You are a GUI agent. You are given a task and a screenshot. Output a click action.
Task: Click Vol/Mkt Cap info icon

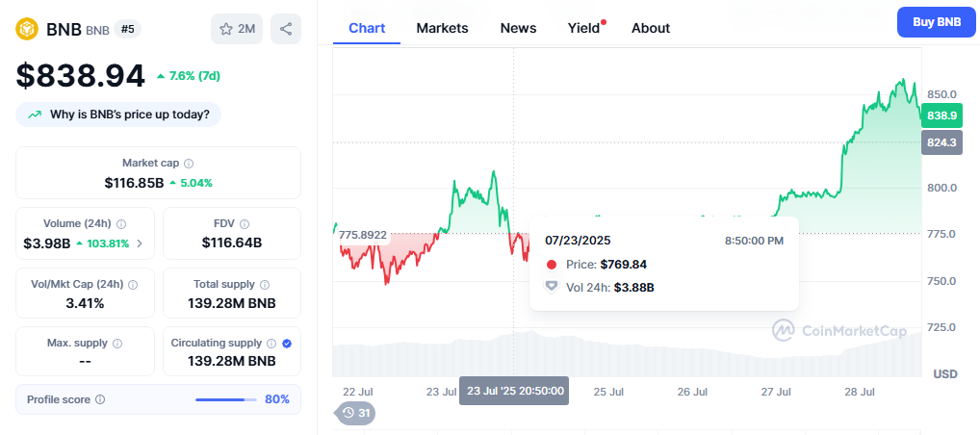133,285
